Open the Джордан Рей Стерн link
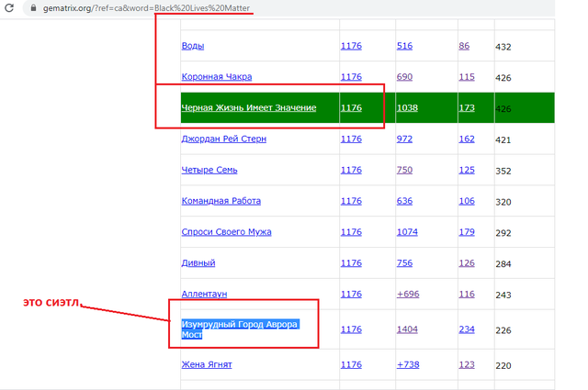Screen dimensions: 588x390 [x=224, y=139]
